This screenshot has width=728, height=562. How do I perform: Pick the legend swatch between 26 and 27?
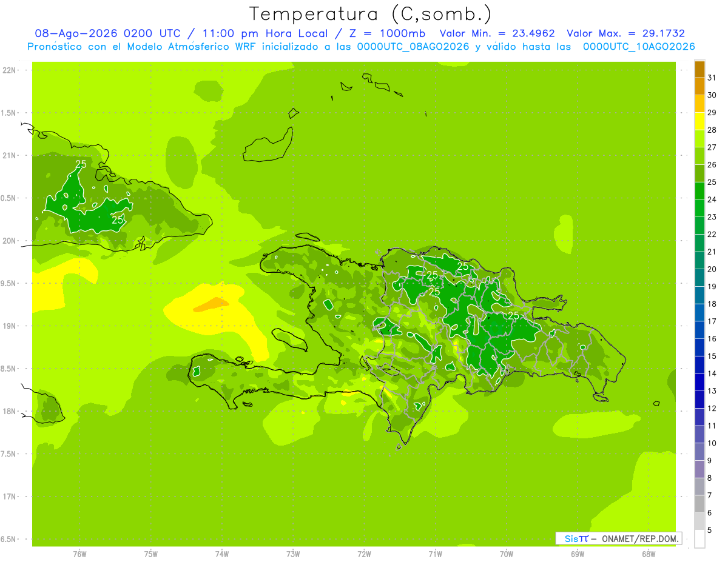coord(699,156)
